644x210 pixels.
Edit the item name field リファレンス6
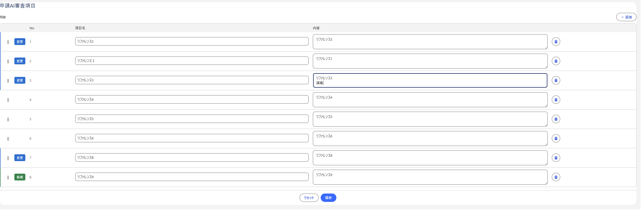pos(192,138)
